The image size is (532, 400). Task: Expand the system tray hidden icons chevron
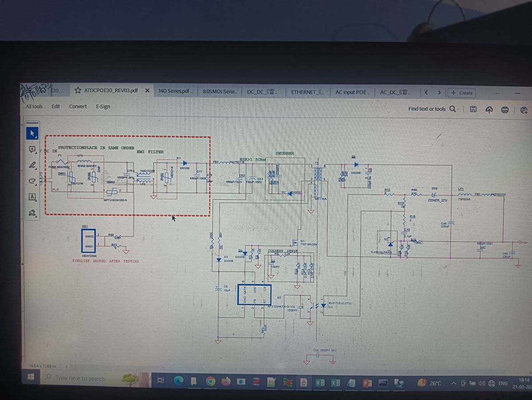pyautogui.click(x=454, y=383)
